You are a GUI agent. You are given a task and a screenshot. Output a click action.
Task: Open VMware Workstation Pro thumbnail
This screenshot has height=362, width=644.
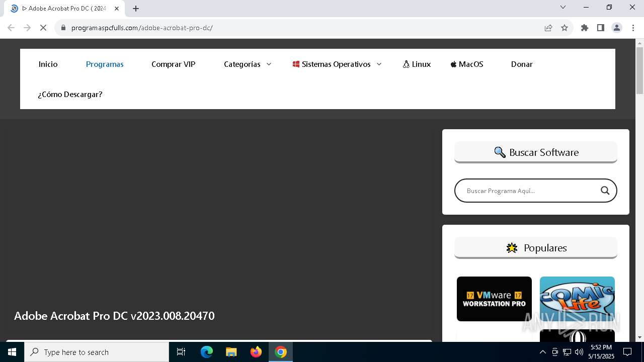(x=494, y=299)
